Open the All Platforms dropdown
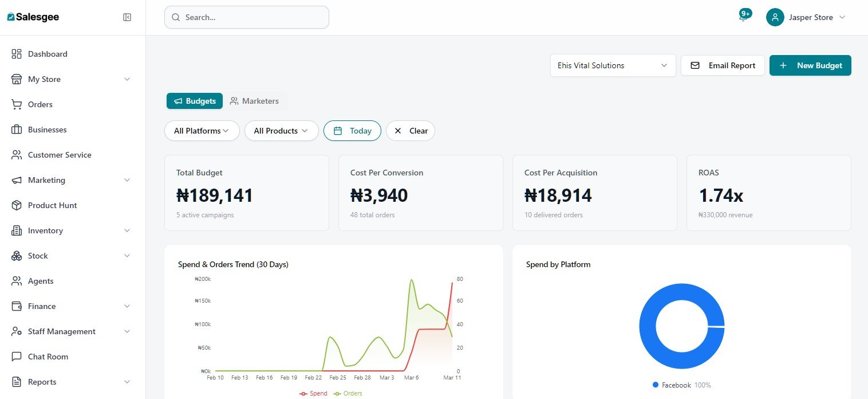This screenshot has width=868, height=399. (202, 131)
